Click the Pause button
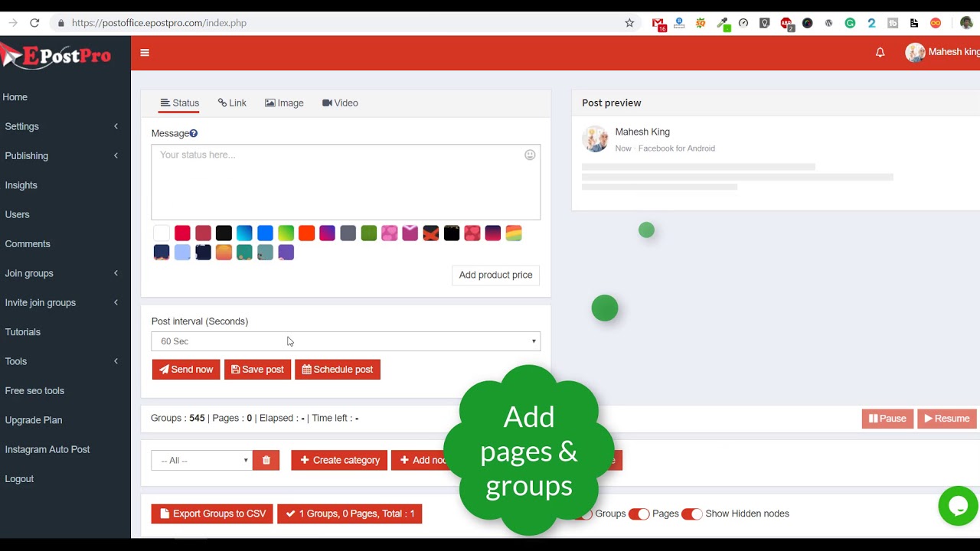 [x=887, y=419]
